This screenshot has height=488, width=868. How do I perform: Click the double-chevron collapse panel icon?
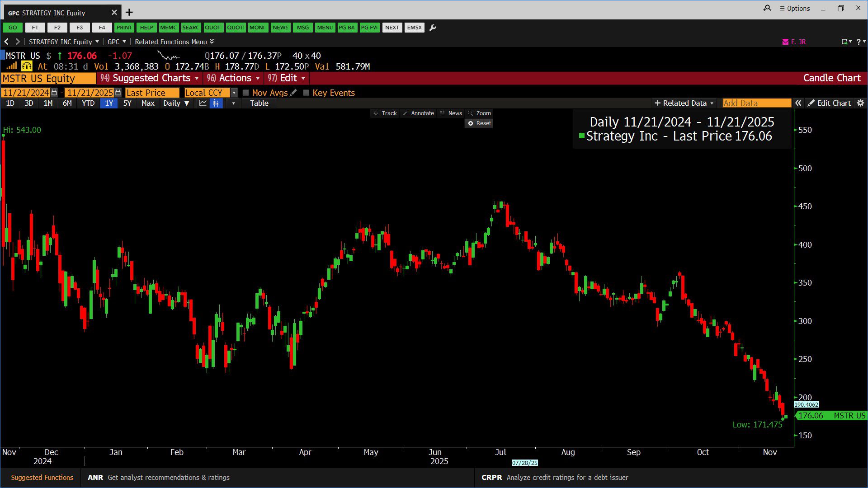(798, 103)
